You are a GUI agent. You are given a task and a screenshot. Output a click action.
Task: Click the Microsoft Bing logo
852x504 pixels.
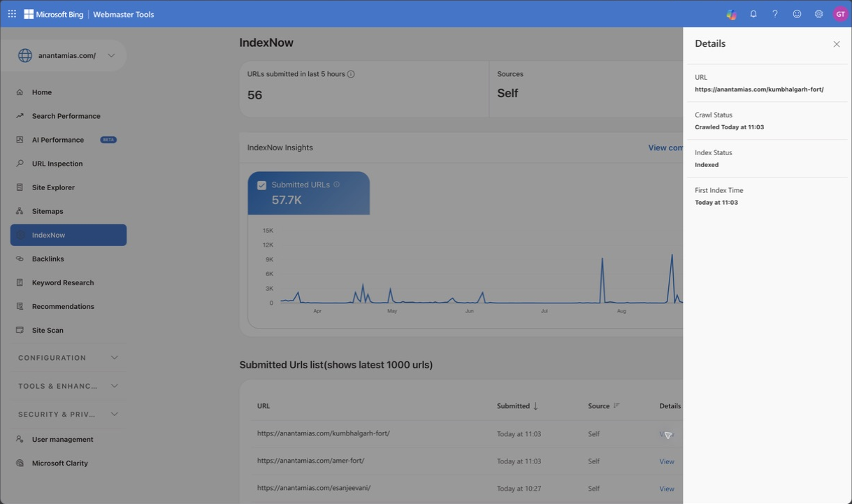click(x=54, y=14)
